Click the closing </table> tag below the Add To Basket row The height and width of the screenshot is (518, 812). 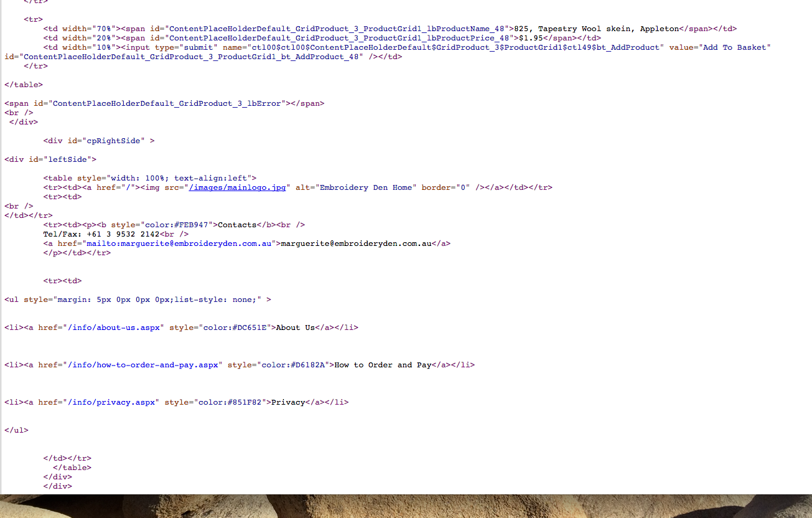(24, 85)
